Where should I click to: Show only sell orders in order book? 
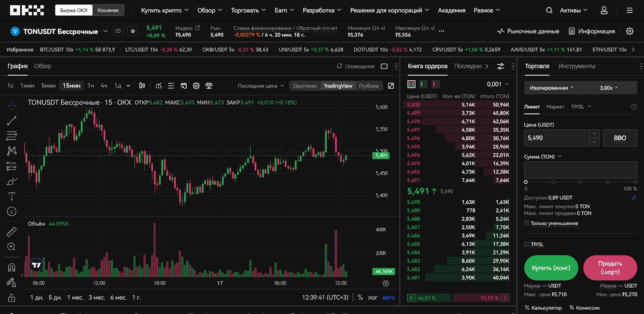[436, 84]
